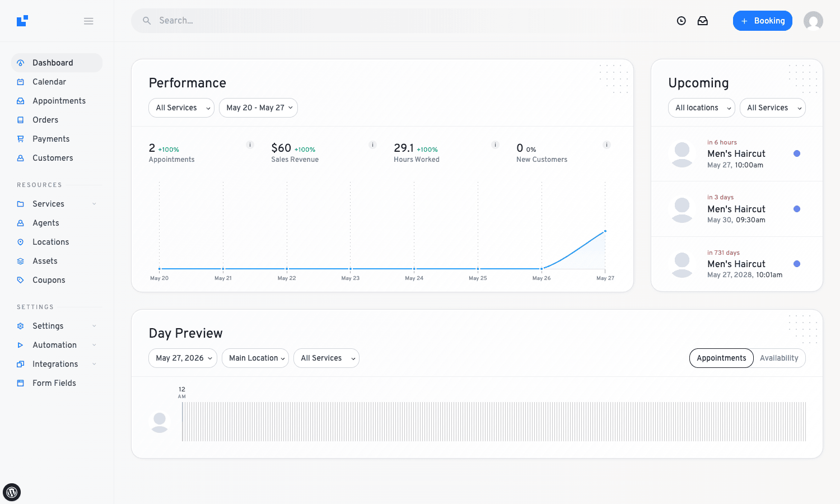Click the Calendar sidebar icon
Image resolution: width=840 pixels, height=504 pixels.
pos(21,82)
